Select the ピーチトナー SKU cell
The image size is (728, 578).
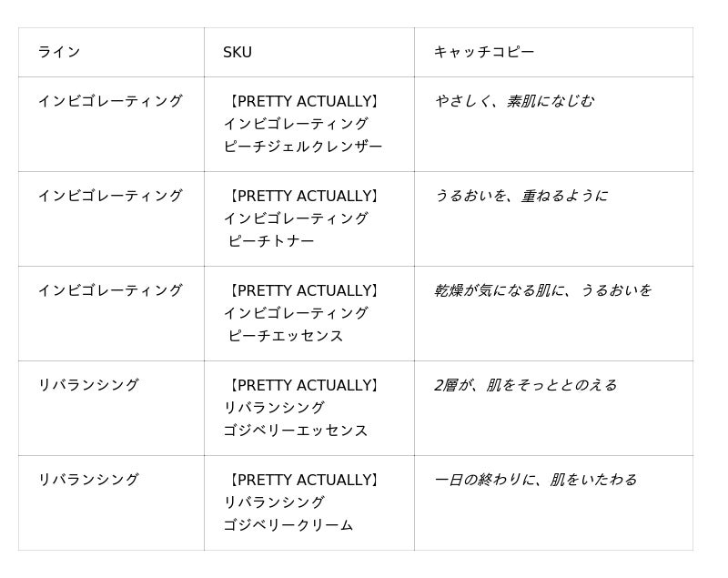(309, 219)
